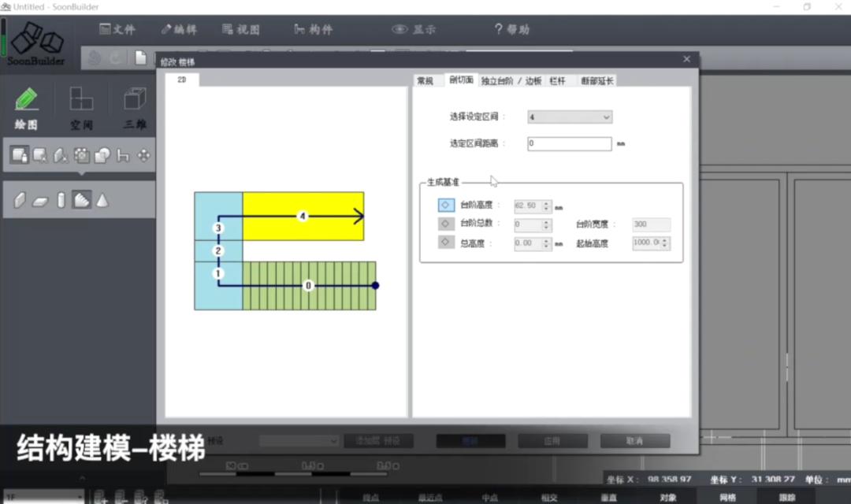This screenshot has height=504, width=851.
Task: Open the 显示 menu
Action: 415,28
